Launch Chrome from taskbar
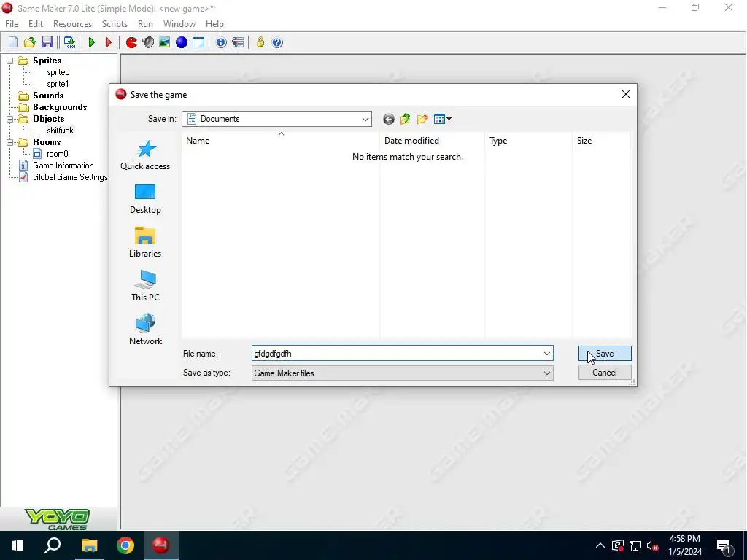Viewport: 747px width, 560px height. [125, 545]
